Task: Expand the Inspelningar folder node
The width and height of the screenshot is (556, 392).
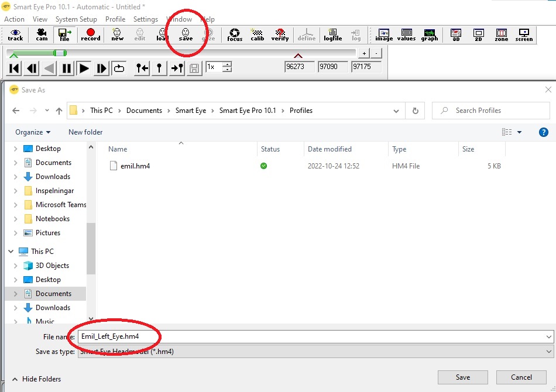Action: 15,191
